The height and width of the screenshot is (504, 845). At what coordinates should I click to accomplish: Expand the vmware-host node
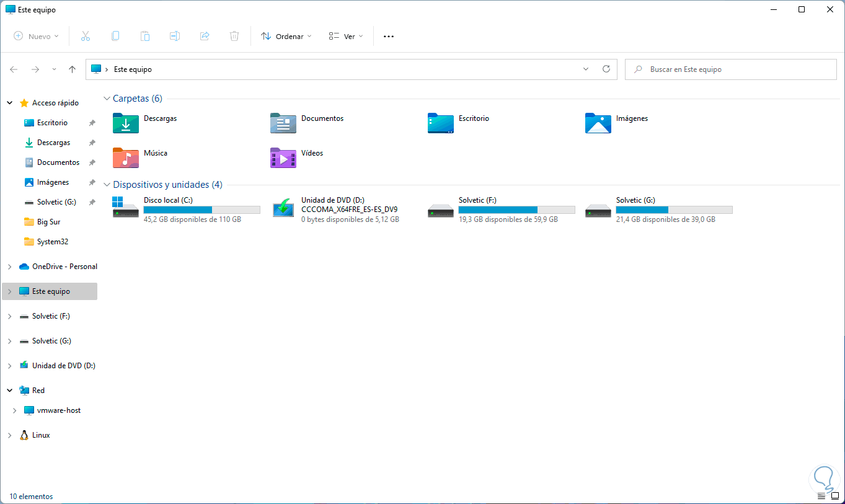point(14,410)
